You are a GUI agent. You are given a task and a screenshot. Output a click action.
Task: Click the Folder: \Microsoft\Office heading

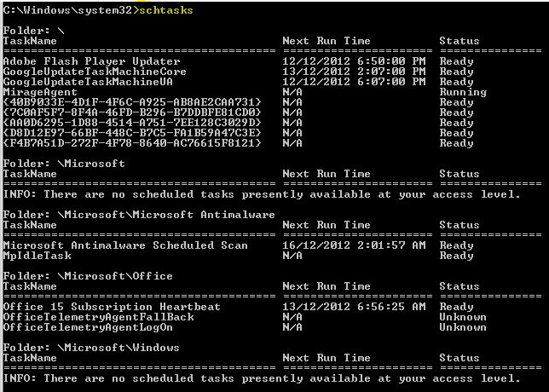tap(88, 276)
